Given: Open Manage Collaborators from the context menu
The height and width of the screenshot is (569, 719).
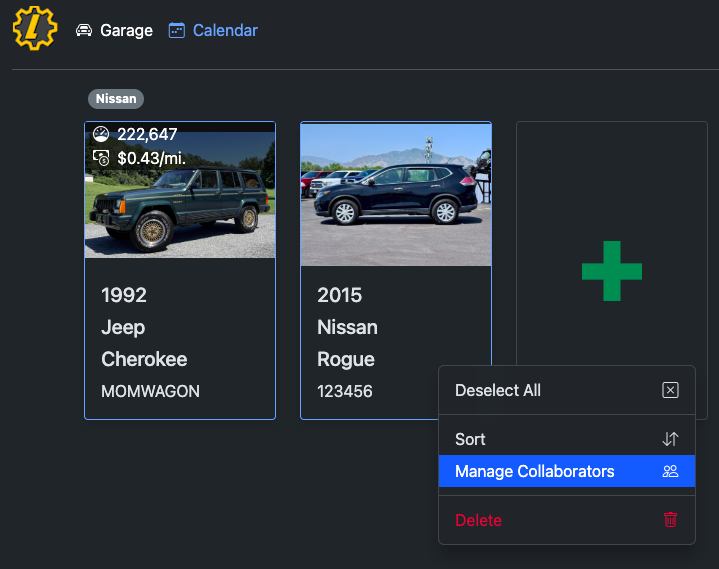Looking at the screenshot, I should tap(534, 472).
